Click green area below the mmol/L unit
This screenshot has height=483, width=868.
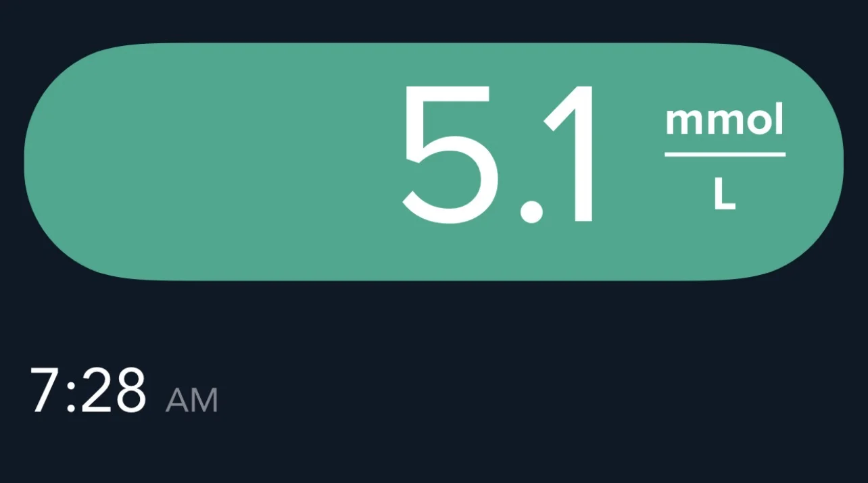(724, 243)
